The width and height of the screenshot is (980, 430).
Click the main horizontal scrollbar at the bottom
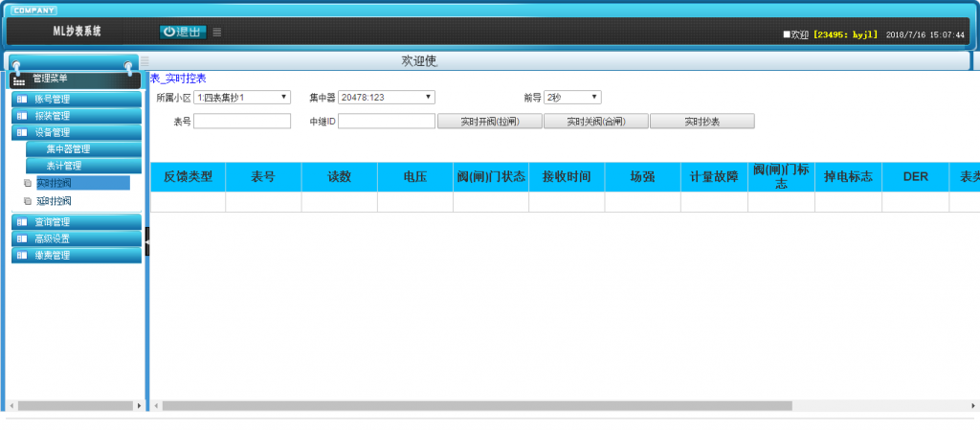(477, 405)
